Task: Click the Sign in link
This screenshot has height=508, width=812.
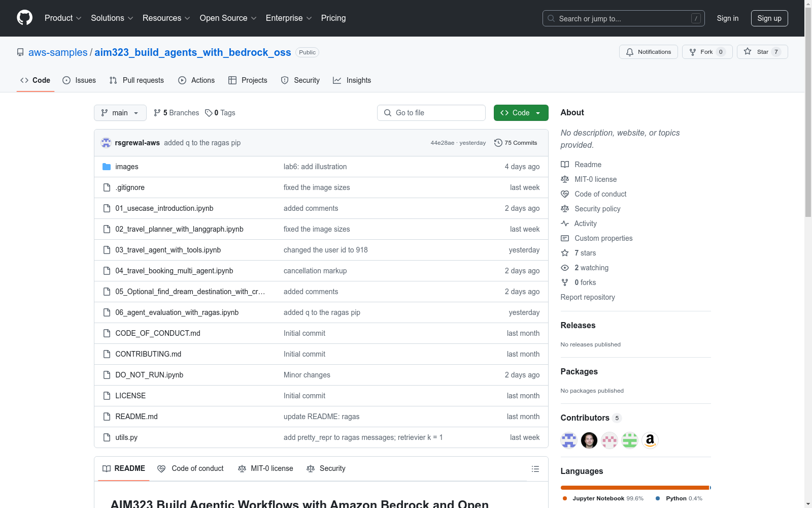Action: (728, 18)
